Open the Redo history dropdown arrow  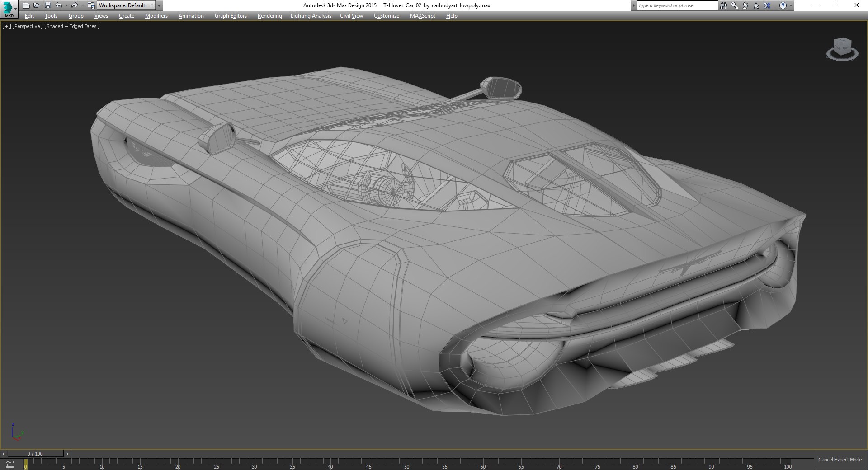83,5
